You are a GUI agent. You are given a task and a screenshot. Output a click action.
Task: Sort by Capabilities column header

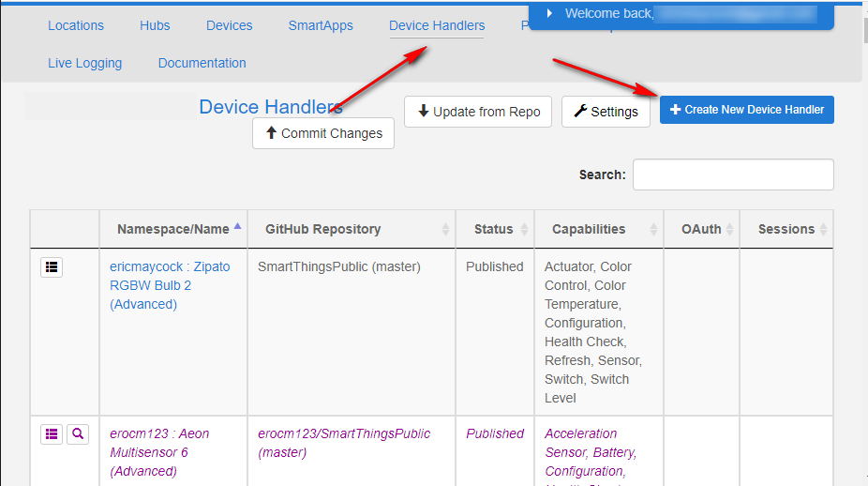(589, 229)
